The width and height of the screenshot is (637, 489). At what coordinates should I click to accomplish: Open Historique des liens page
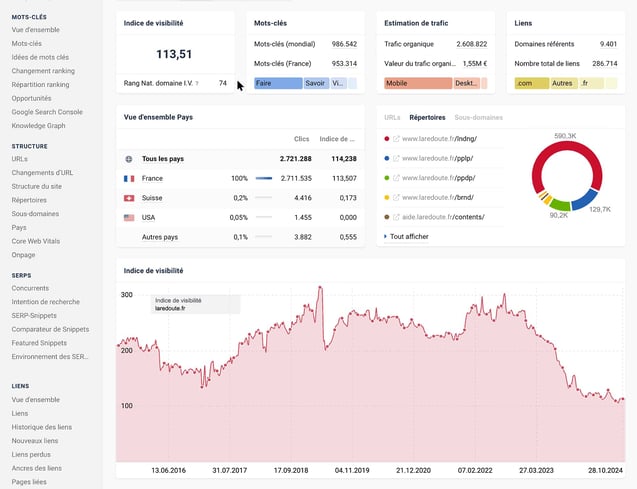click(42, 427)
